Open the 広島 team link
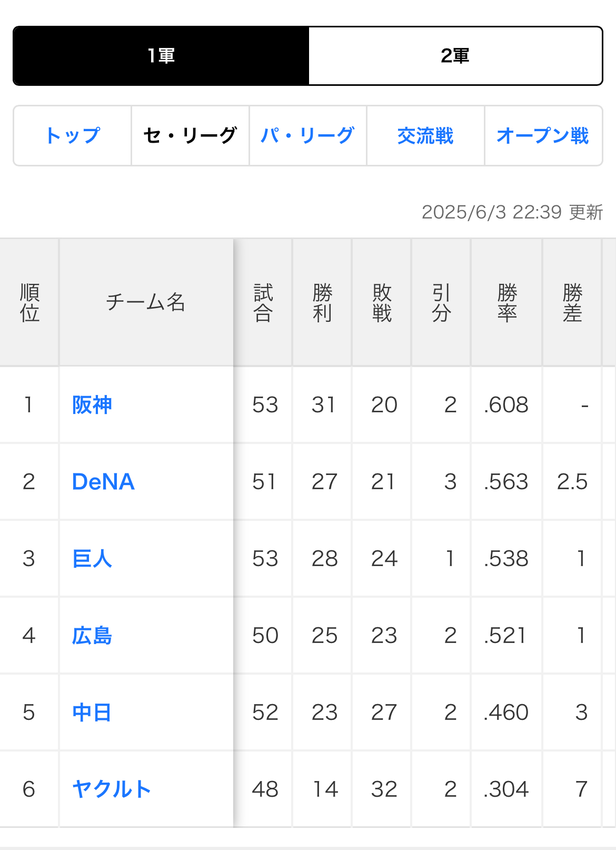The image size is (616, 850). (x=92, y=636)
